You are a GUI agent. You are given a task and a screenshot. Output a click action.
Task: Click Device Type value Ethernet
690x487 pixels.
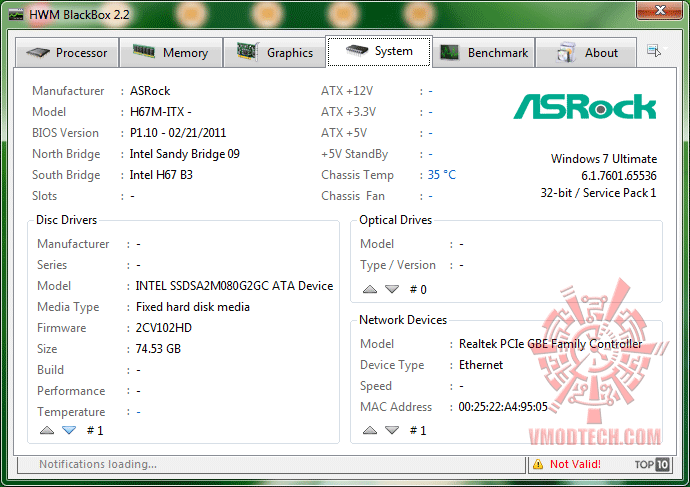tap(481, 365)
